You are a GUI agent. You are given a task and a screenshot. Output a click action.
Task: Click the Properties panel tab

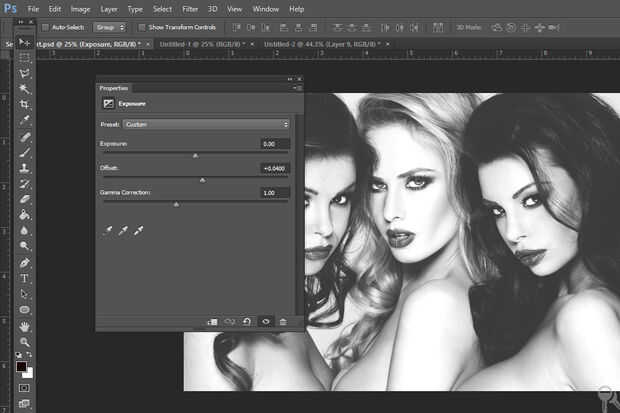coord(114,88)
